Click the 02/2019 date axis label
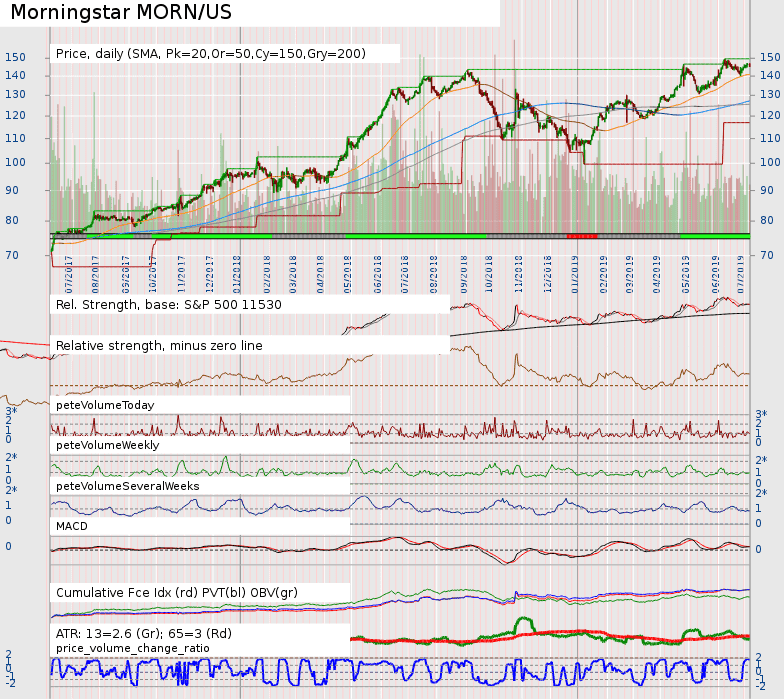The height and width of the screenshot is (699, 784). pos(604,274)
